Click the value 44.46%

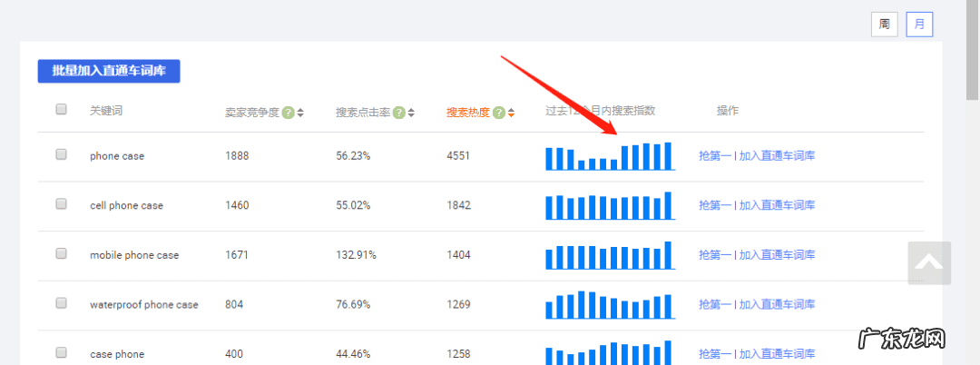(353, 354)
